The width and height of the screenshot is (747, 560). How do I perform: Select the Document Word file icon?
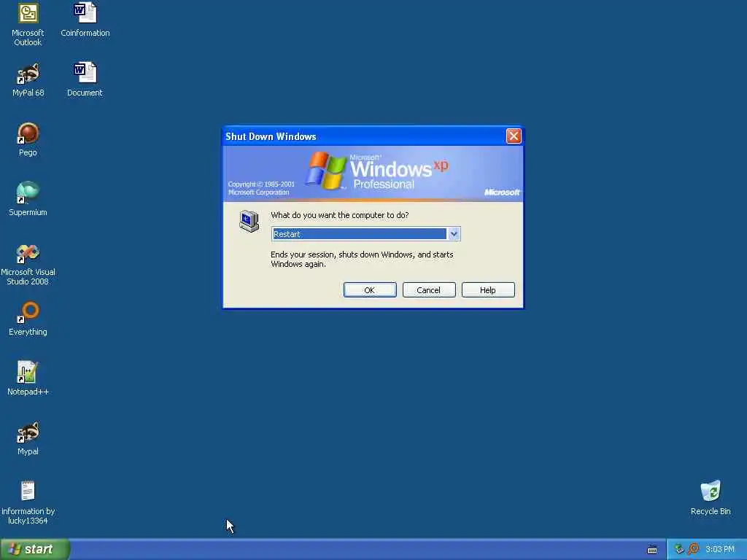pyautogui.click(x=85, y=79)
